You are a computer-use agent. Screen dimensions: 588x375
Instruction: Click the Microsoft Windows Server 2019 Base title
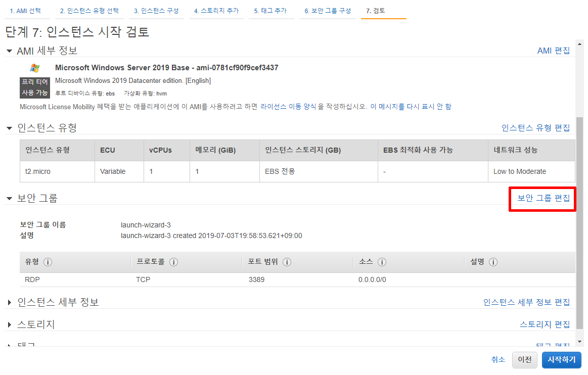[x=166, y=68]
